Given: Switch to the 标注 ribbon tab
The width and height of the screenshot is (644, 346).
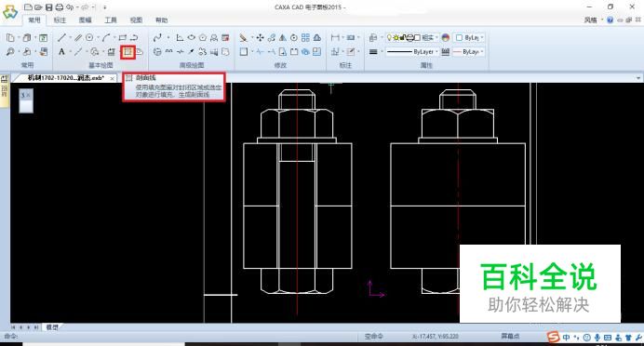Looking at the screenshot, I should pos(60,20).
